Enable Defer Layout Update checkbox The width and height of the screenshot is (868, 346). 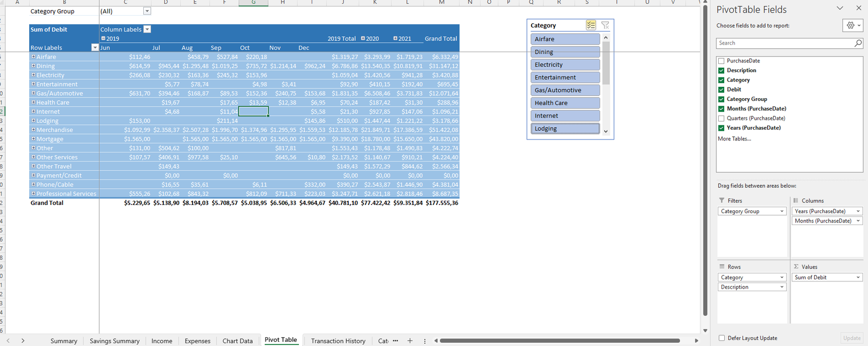[x=722, y=338]
